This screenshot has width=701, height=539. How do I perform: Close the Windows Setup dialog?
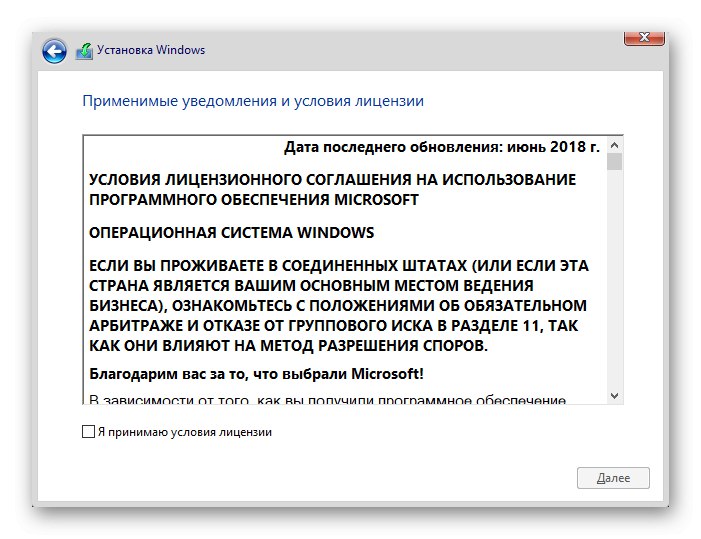(644, 38)
